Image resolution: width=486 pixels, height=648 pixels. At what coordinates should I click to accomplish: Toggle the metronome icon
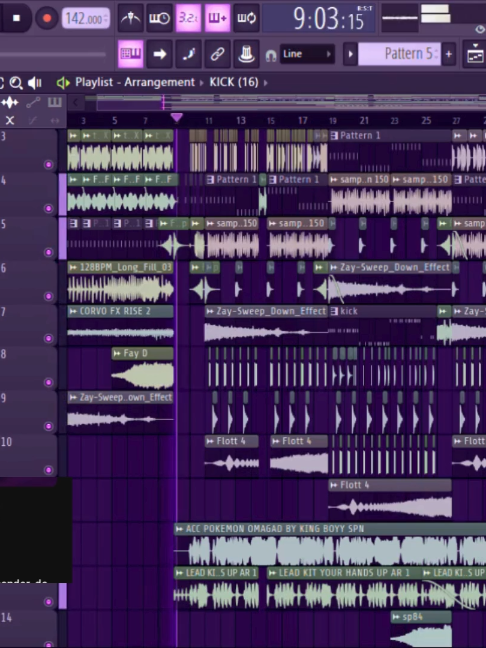[131, 18]
